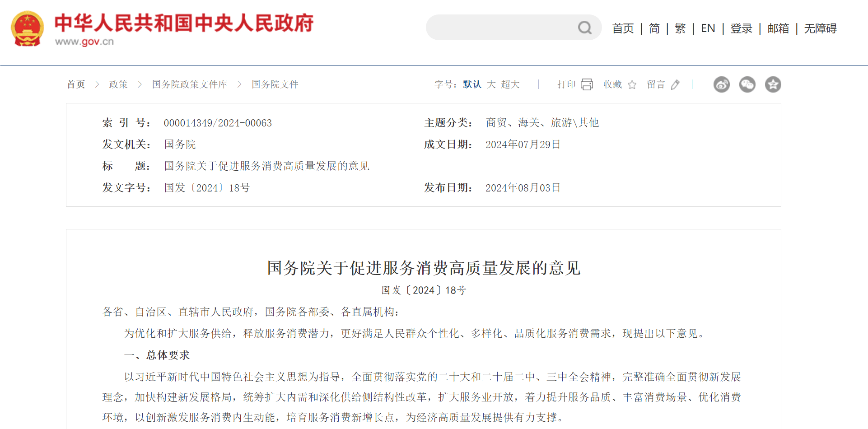The height and width of the screenshot is (429, 868).
Task: Share the article to WeChat
Action: point(747,84)
